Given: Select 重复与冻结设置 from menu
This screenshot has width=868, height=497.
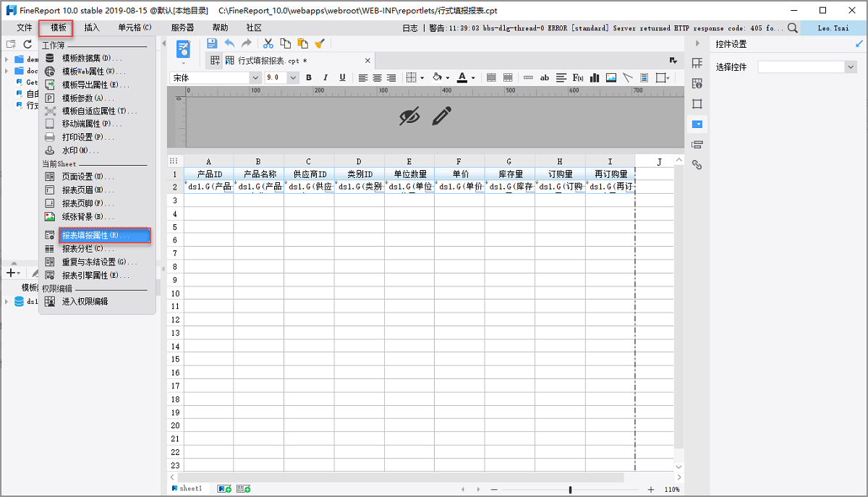Looking at the screenshot, I should (97, 262).
